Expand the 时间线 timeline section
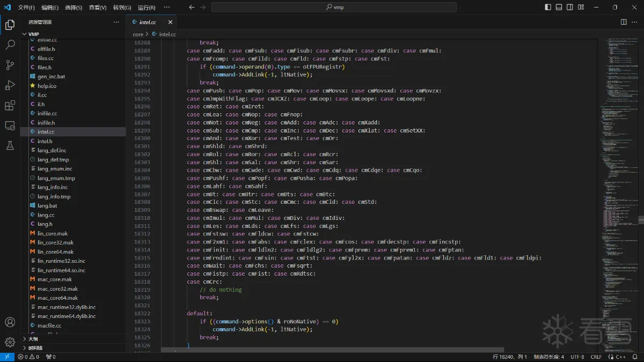The height and width of the screenshot is (362, 644). (x=73, y=348)
